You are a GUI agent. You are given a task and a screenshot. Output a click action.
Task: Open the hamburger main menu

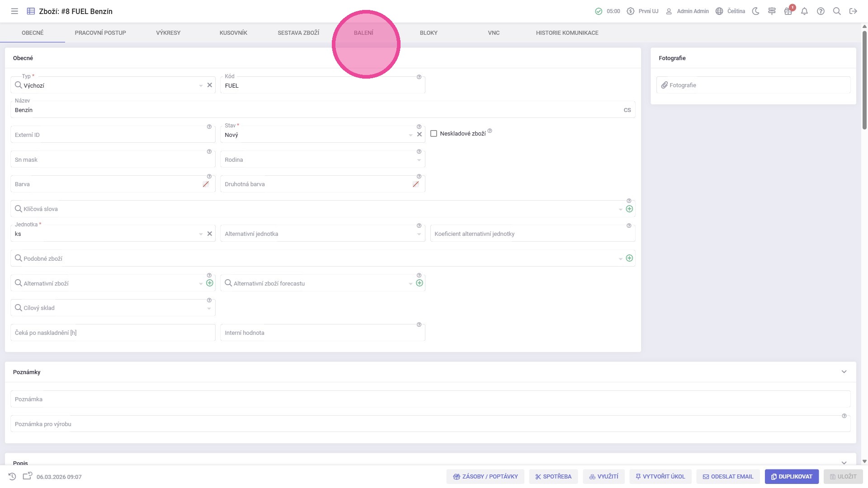coord(14,11)
